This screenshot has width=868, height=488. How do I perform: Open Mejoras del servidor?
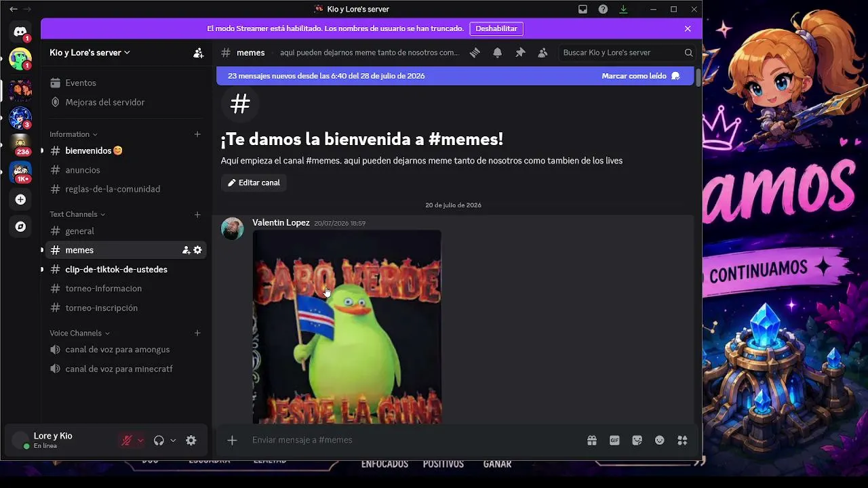[x=126, y=102]
